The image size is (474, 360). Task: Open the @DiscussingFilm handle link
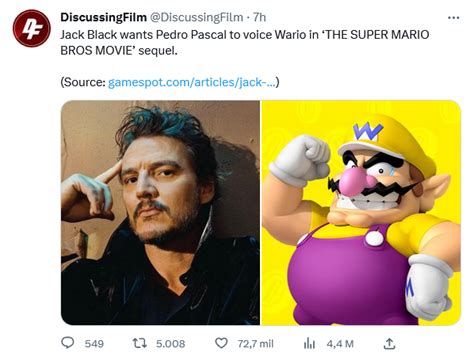coord(197,17)
